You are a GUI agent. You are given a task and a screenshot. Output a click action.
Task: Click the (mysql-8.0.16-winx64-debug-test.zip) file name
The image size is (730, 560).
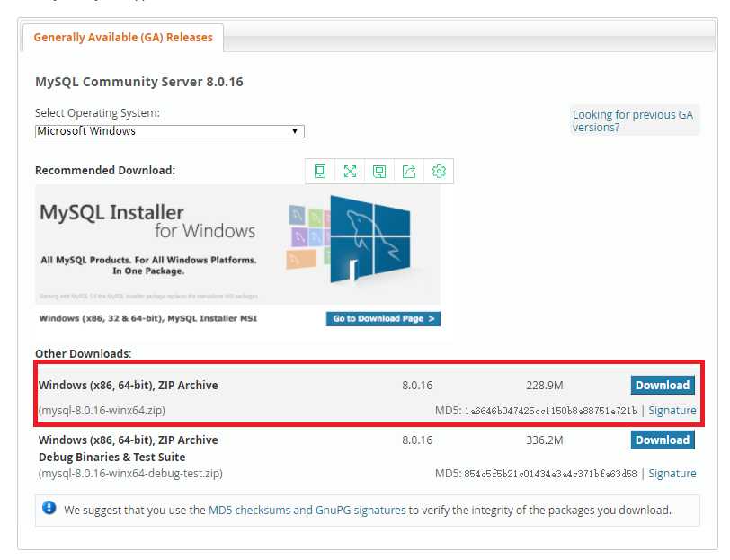coord(130,474)
